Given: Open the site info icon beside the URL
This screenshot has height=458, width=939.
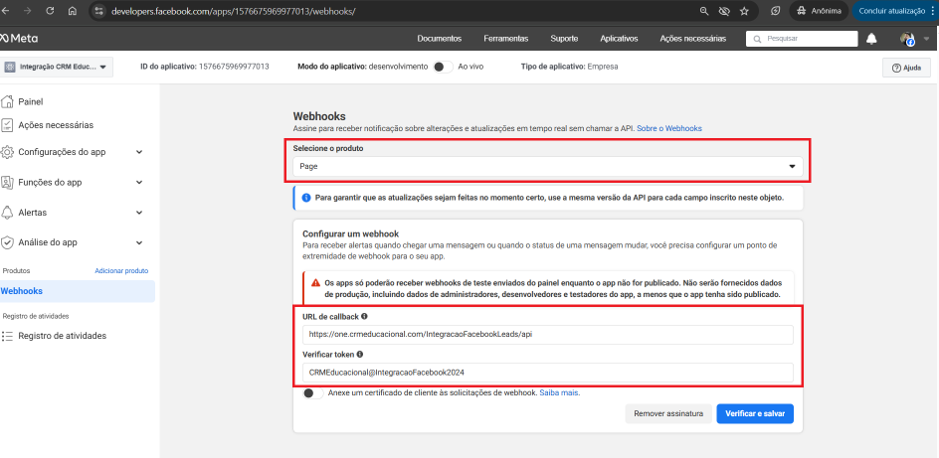Looking at the screenshot, I should (x=99, y=11).
